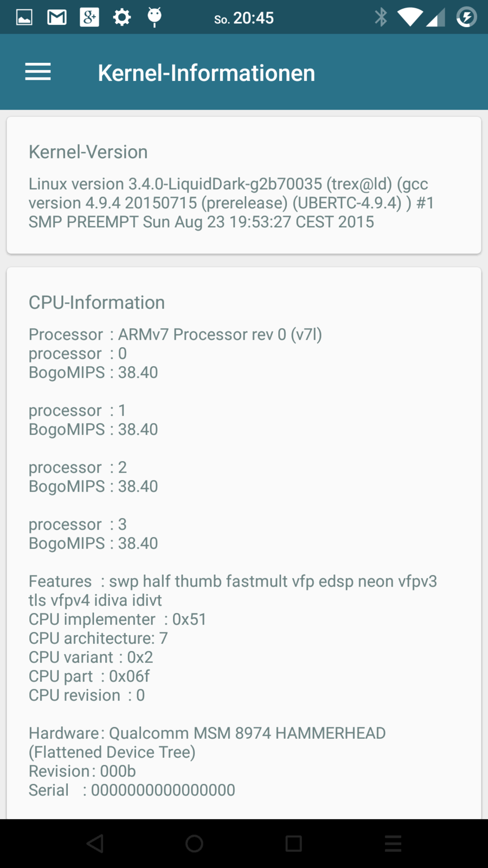Tap the gear notification icon
Viewport: 488px width, 868px height.
[122, 17]
